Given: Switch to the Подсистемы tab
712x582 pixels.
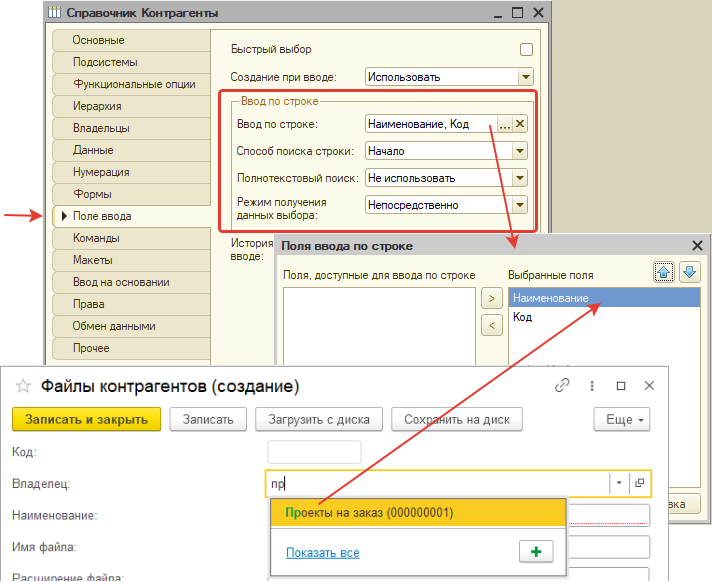Looking at the screenshot, I should (131, 62).
